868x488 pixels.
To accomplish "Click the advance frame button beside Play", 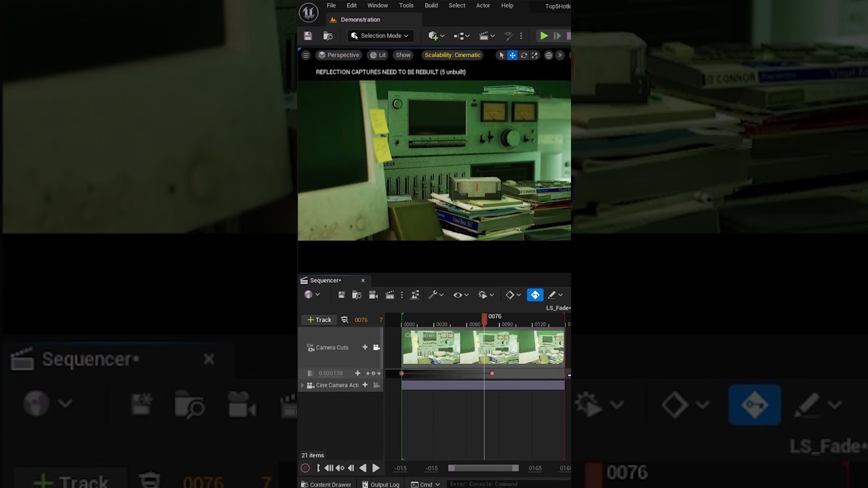I will (x=557, y=36).
